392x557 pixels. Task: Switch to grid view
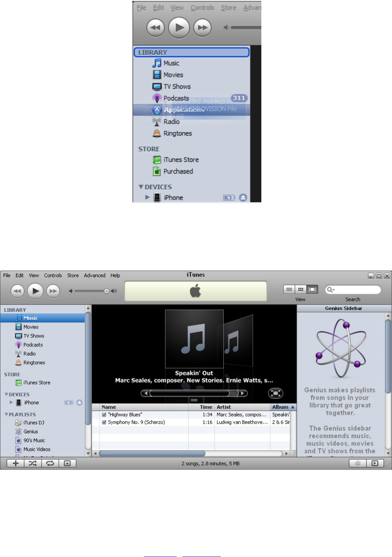[x=301, y=289]
